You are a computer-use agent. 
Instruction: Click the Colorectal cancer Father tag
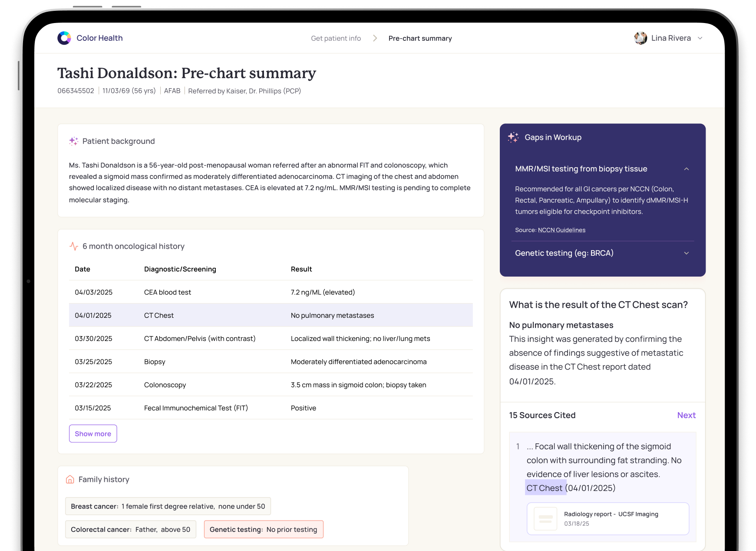[x=130, y=529]
